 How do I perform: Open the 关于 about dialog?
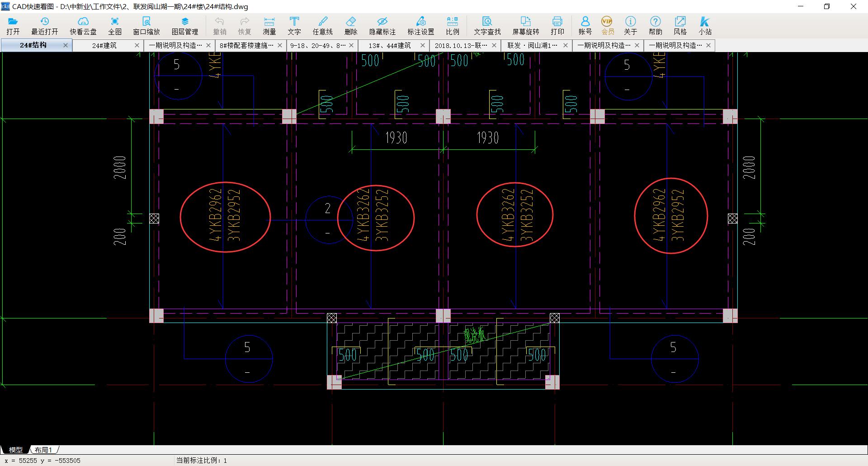[631, 26]
